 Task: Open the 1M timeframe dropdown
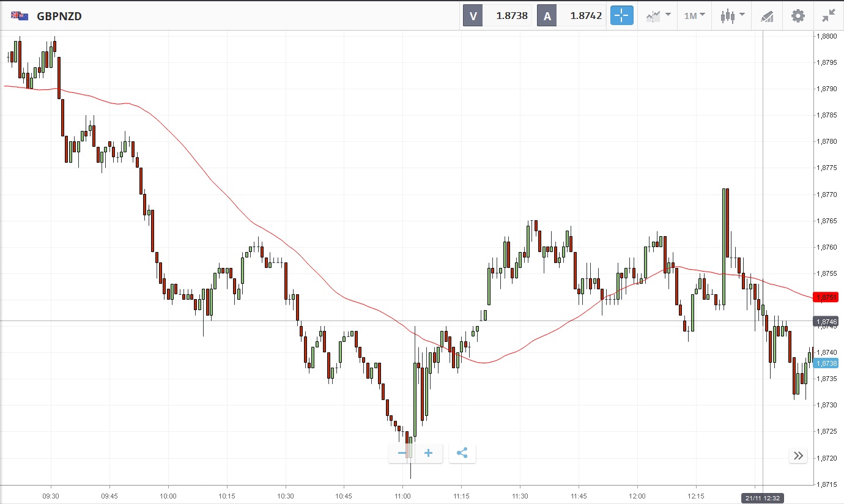(694, 16)
